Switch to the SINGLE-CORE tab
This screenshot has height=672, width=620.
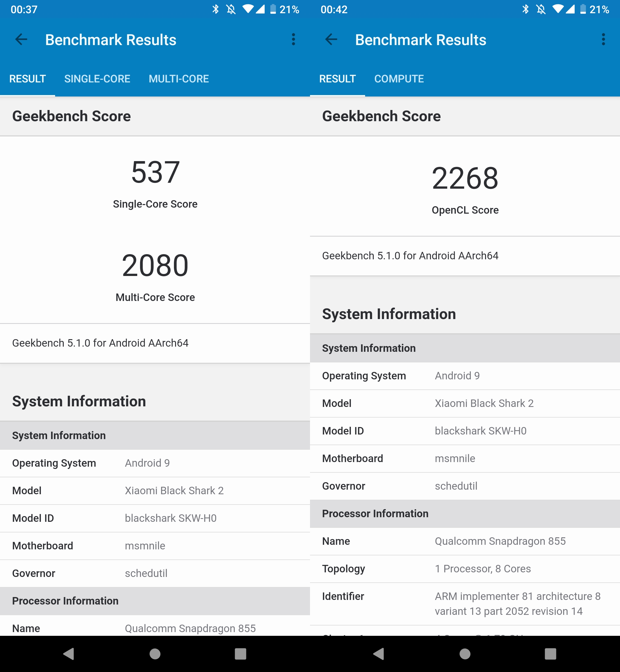coord(97,79)
